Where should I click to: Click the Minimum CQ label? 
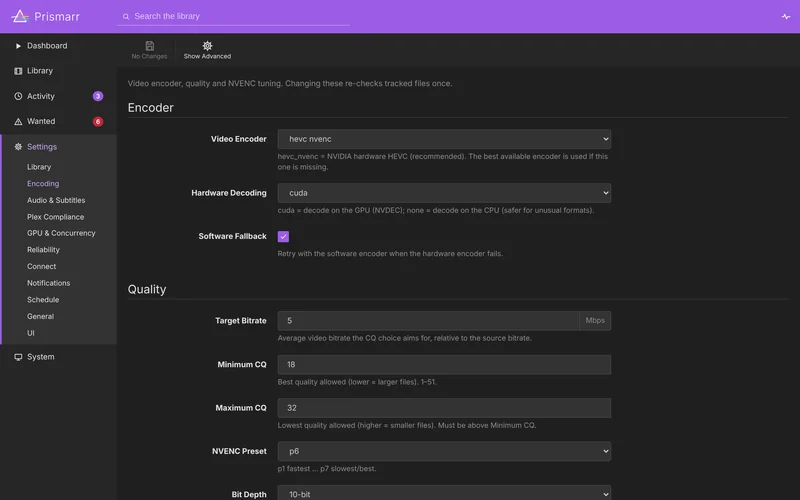242,365
